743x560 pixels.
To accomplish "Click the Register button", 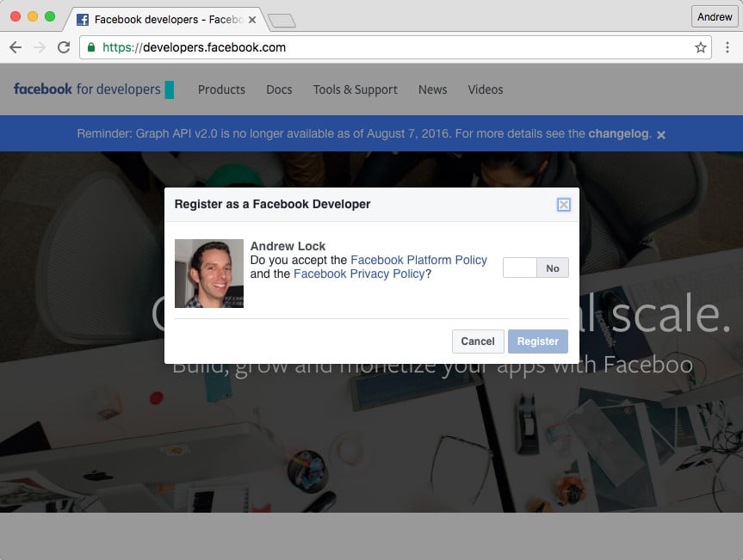I will [x=538, y=342].
